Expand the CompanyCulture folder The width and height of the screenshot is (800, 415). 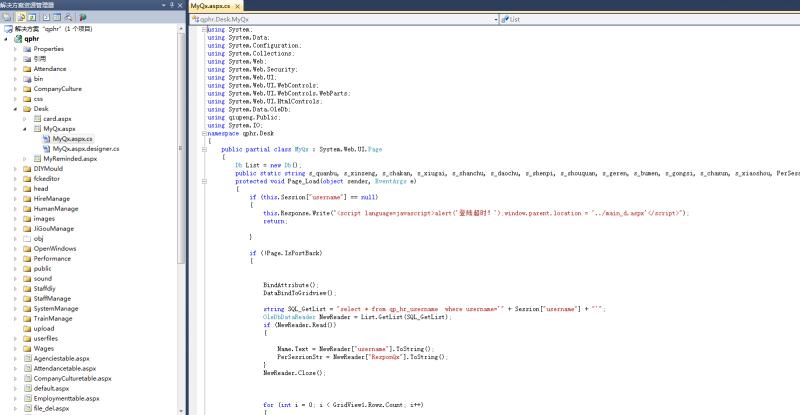pyautogui.click(x=15, y=89)
